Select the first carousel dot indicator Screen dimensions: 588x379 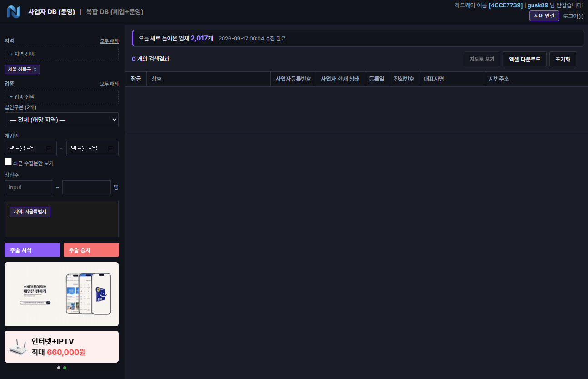tap(59, 368)
